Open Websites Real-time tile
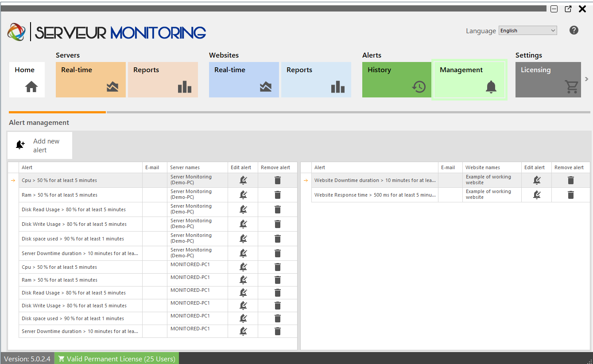593x364 pixels. coord(244,80)
